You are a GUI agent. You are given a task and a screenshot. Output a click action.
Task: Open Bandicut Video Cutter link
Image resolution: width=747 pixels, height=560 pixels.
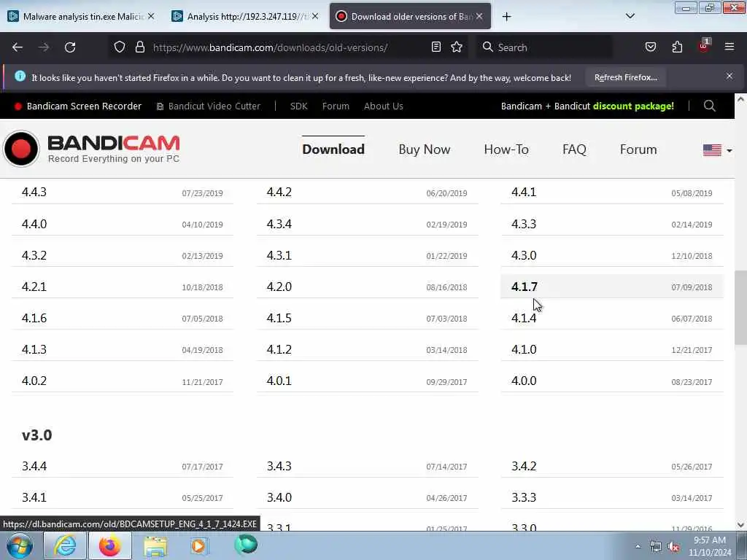coord(209,106)
